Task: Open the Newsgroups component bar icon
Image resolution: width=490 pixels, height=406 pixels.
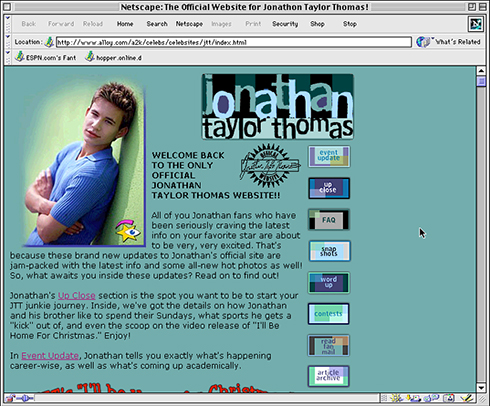Action: (x=432, y=398)
